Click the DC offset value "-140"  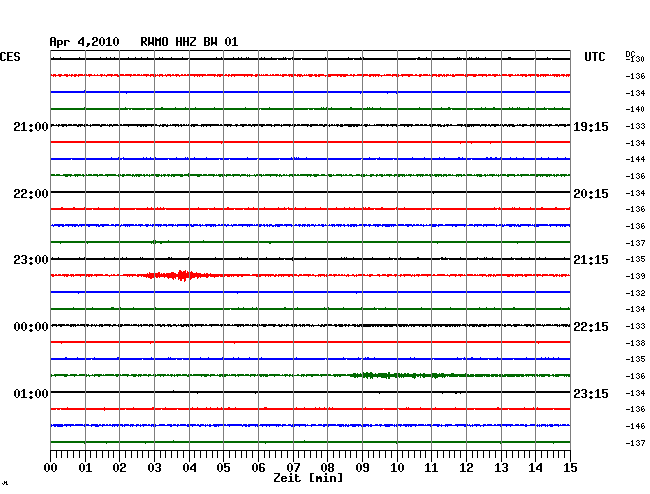pyautogui.click(x=635, y=109)
